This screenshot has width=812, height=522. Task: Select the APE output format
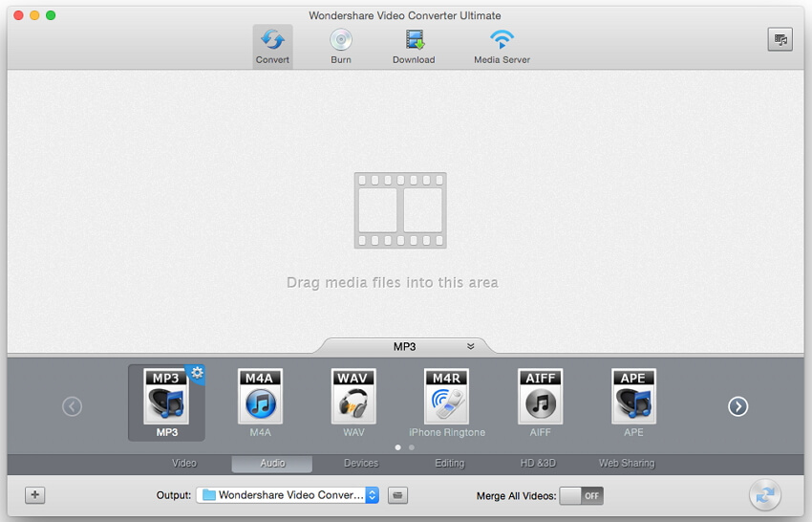(633, 402)
